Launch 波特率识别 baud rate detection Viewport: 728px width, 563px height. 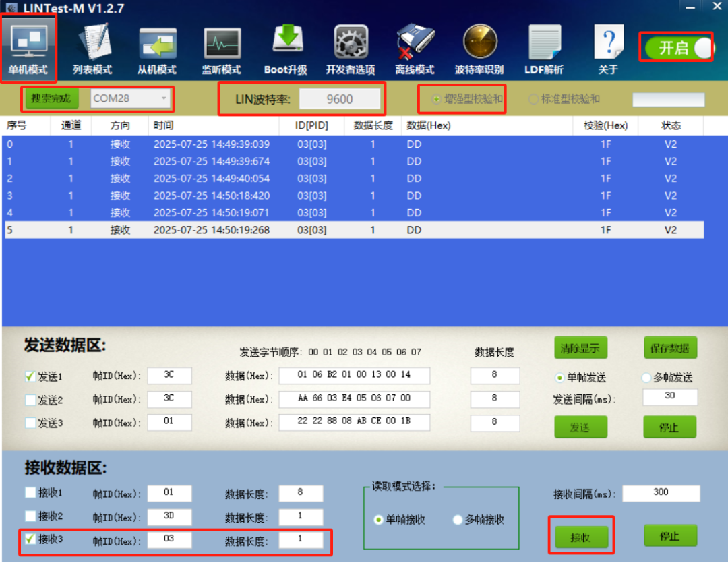click(x=480, y=49)
